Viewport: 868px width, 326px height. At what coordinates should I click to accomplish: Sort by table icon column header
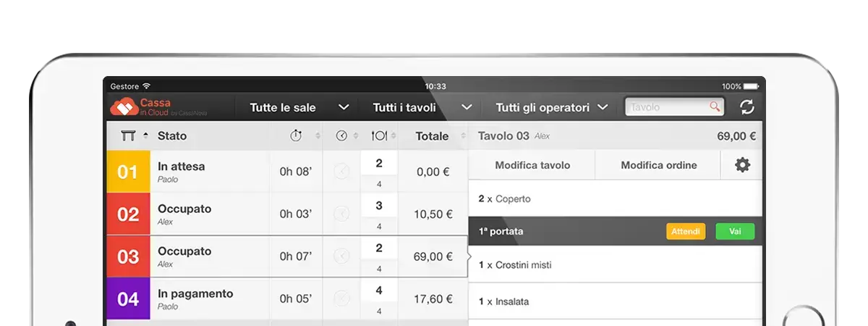(x=129, y=135)
